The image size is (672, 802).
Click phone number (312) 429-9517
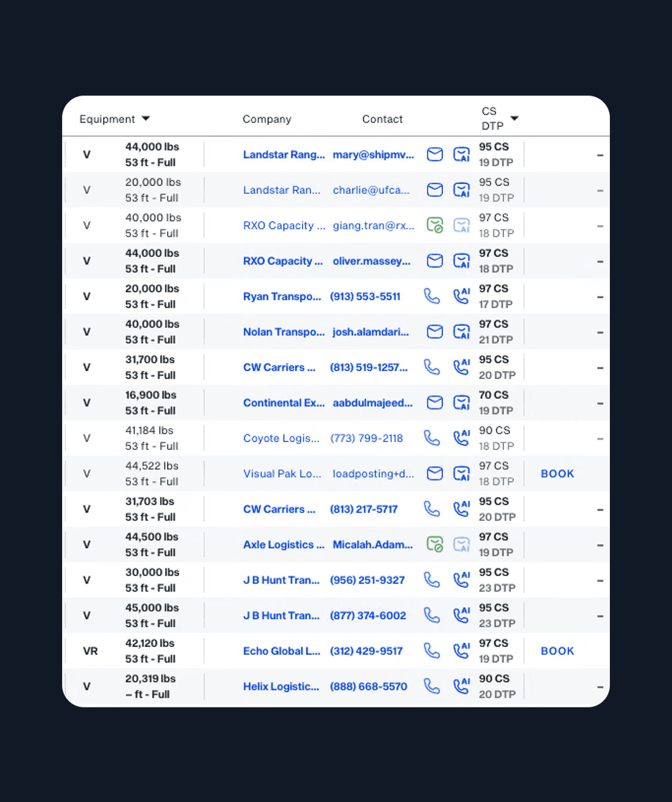(x=366, y=651)
